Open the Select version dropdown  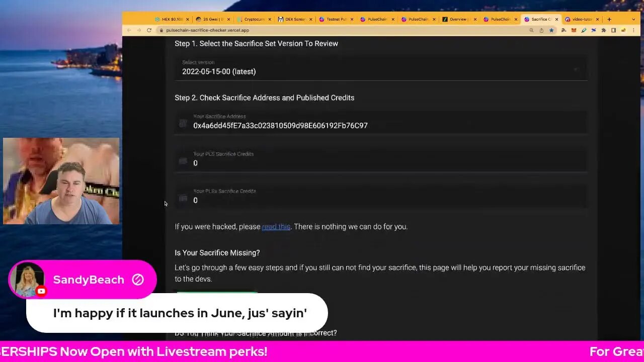coord(381,67)
